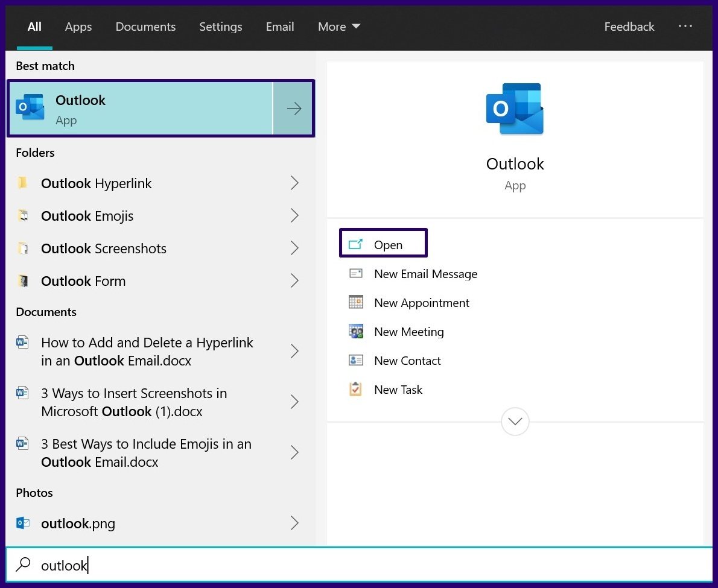
Task: Expand Outlook Form folder chevron
Action: tap(294, 280)
